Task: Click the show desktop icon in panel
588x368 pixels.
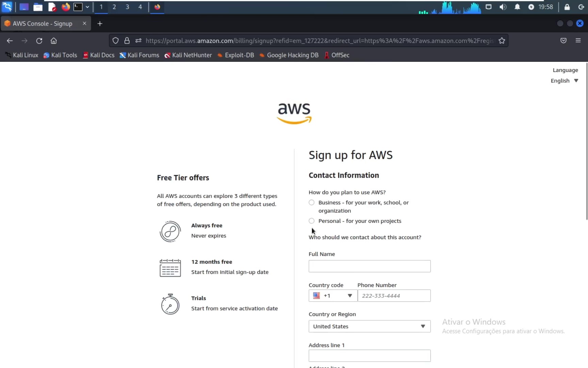Action: click(24, 7)
